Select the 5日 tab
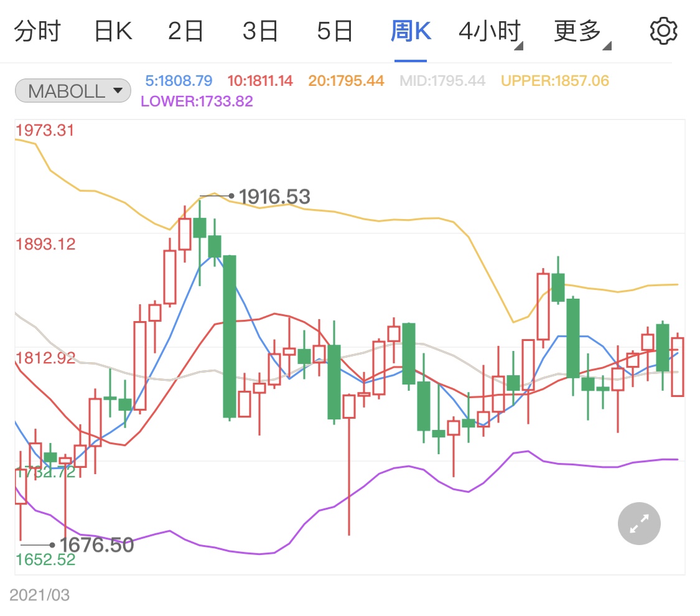This screenshot has width=700, height=616. pos(335,31)
